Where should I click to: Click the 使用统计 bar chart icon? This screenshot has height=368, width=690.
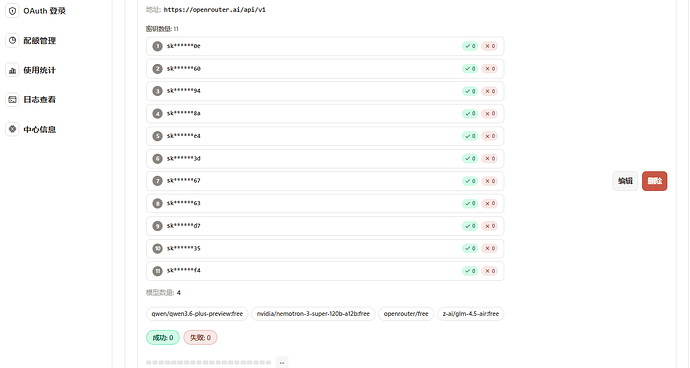tap(12, 70)
